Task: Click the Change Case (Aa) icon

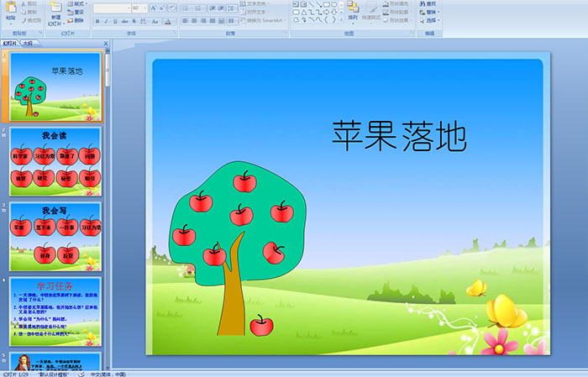Action: pos(155,21)
